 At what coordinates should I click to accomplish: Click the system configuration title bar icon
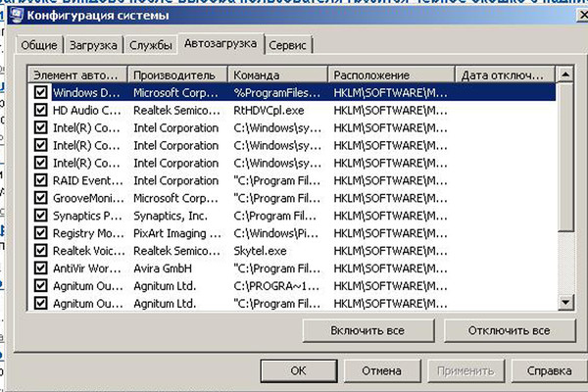pos(17,16)
